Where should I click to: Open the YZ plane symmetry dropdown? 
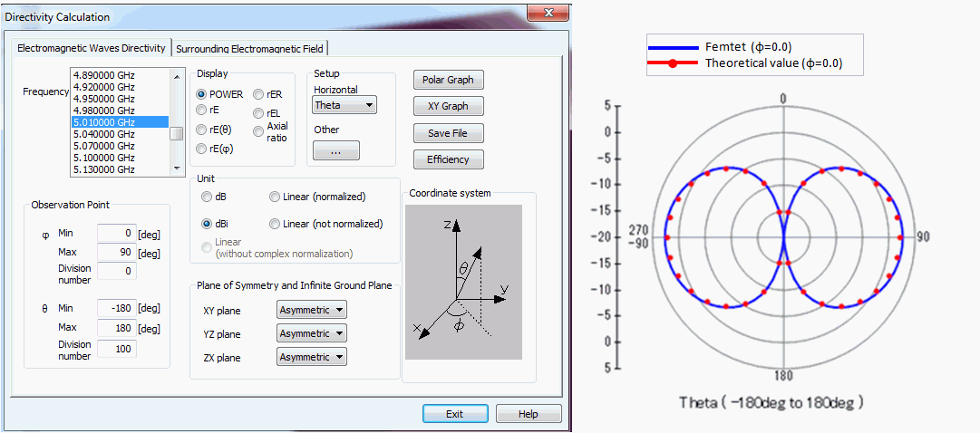[x=311, y=333]
